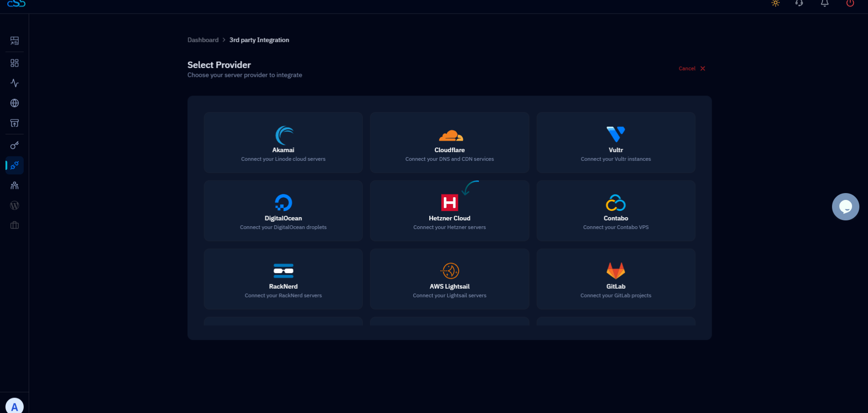Choose the GitLab provider logo
Image resolution: width=868 pixels, height=413 pixels.
616,270
